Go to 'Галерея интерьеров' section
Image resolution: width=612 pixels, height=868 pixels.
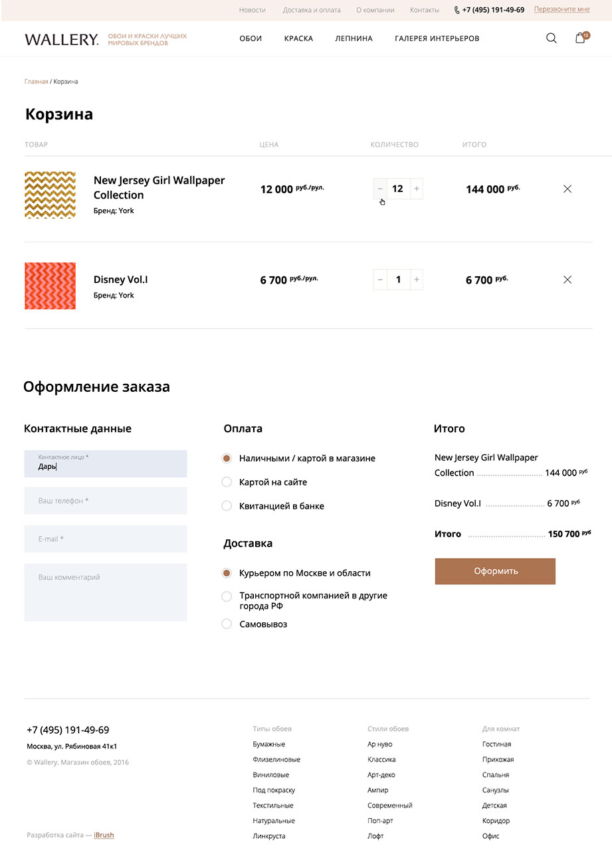click(x=437, y=39)
